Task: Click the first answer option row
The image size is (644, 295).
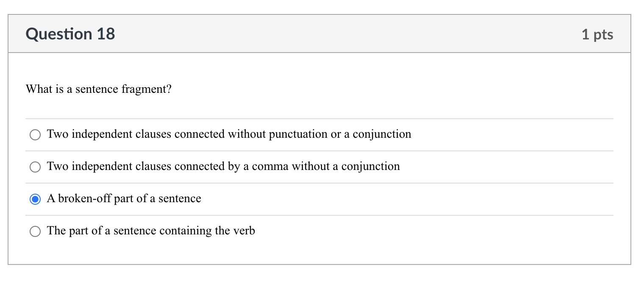Action: point(229,135)
